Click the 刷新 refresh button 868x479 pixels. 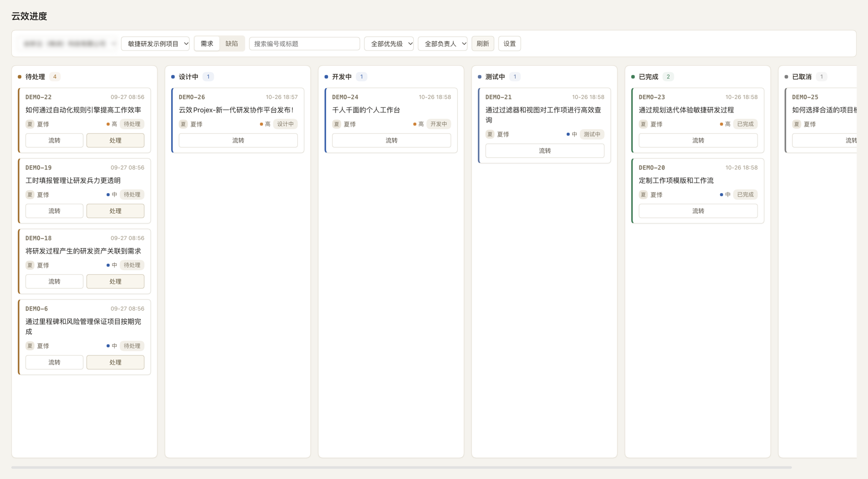coord(483,44)
